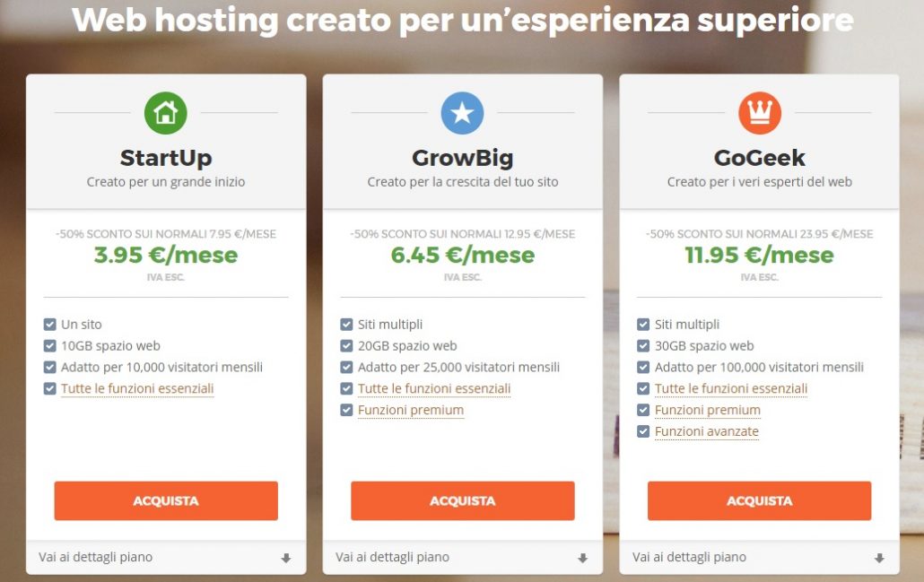Viewport: 924px width, 582px height.
Task: Click the blue GrowBig star icon
Action: [x=463, y=112]
